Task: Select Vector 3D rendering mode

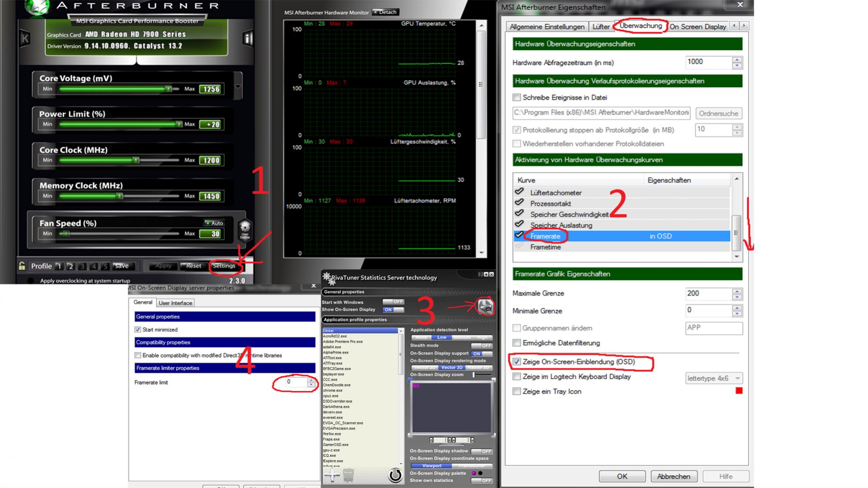Action: 452,367
